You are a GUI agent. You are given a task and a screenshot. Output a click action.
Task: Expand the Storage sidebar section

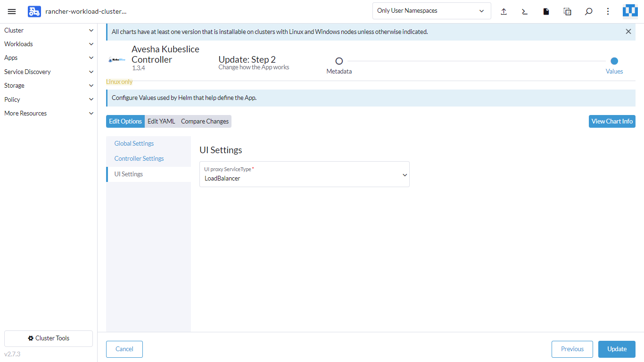click(49, 85)
